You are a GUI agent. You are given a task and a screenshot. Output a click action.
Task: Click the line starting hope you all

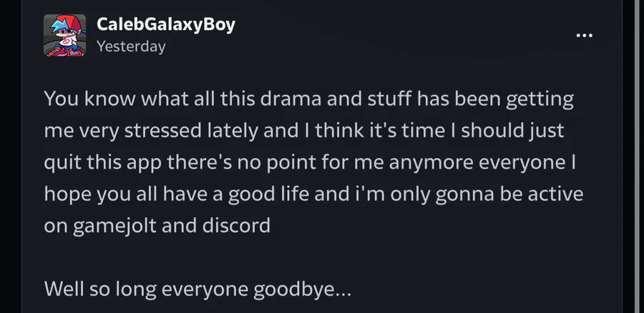[x=313, y=194]
